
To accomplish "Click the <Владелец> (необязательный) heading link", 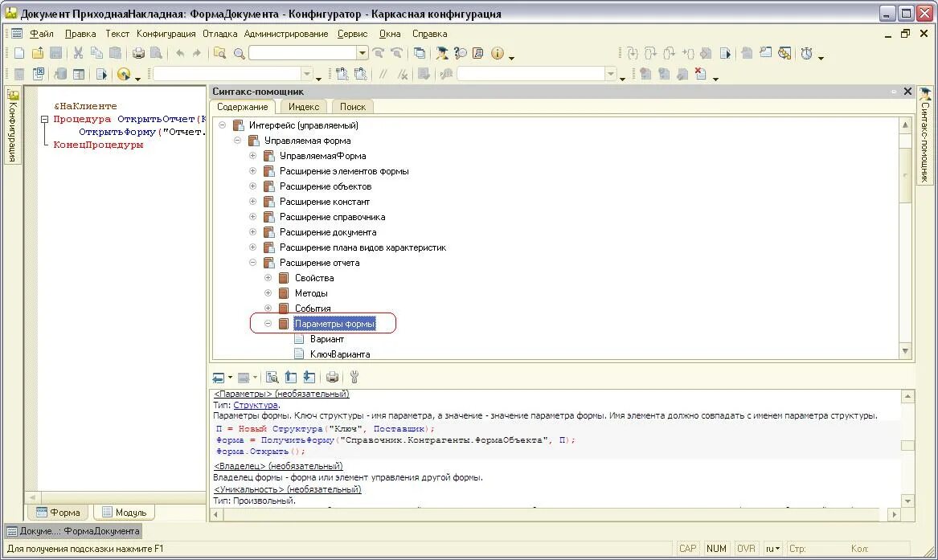I will pos(278,465).
